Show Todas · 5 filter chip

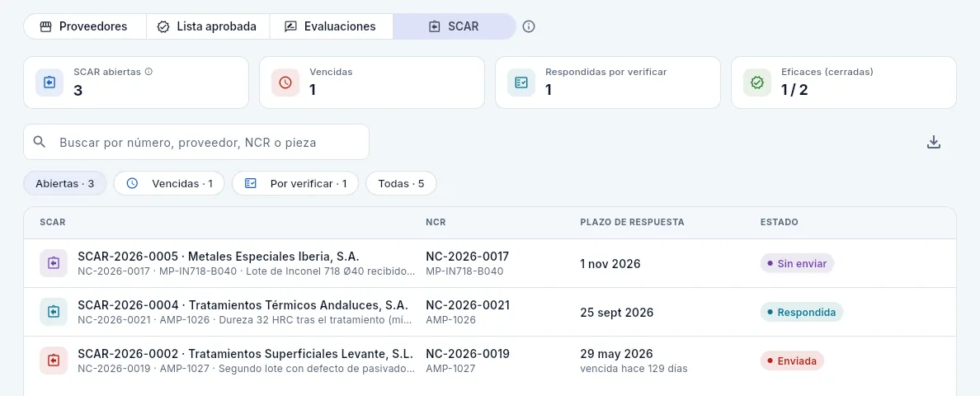coord(401,184)
